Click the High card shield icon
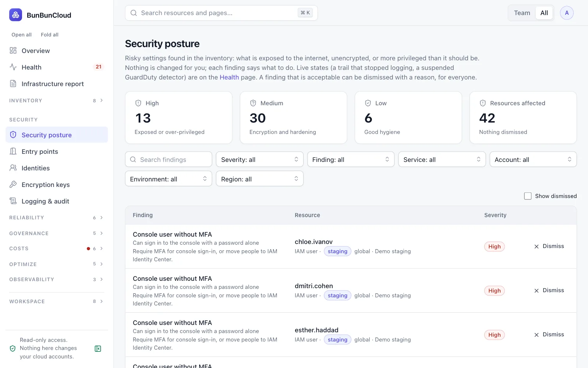 click(x=138, y=103)
